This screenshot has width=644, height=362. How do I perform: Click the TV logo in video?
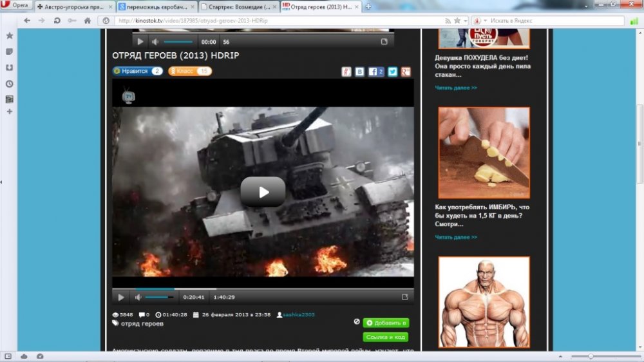pos(129,96)
